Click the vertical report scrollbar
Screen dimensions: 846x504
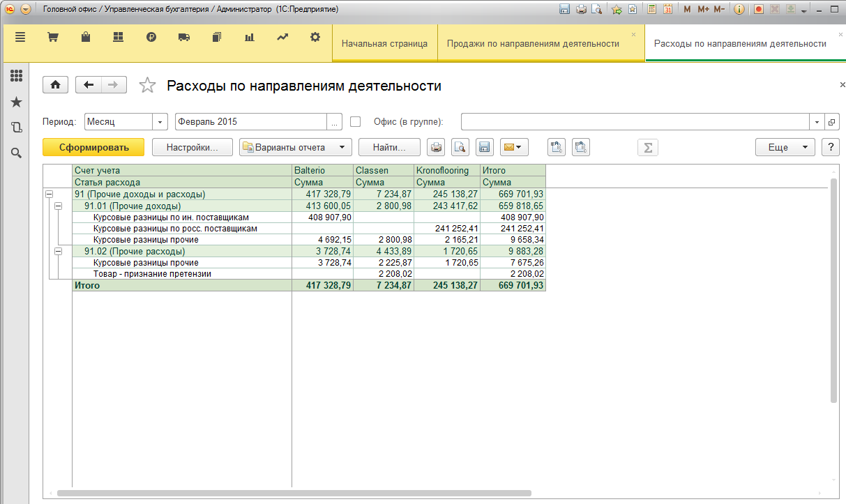pyautogui.click(x=833, y=290)
